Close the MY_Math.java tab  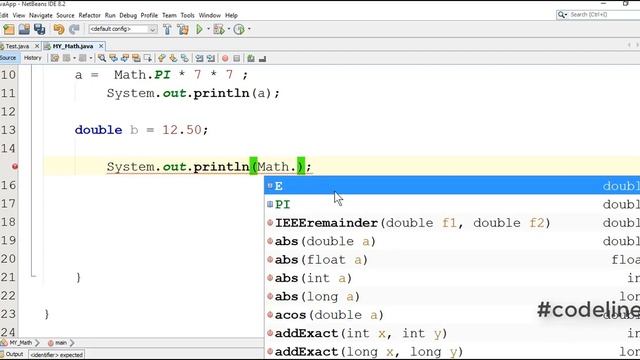101,46
